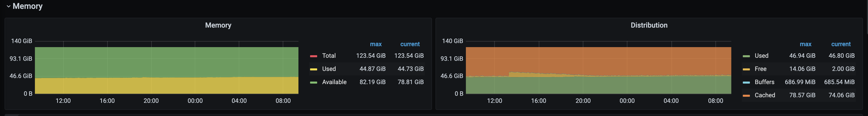Show only the Free series label
This screenshot has height=116, width=868.
coord(760,69)
